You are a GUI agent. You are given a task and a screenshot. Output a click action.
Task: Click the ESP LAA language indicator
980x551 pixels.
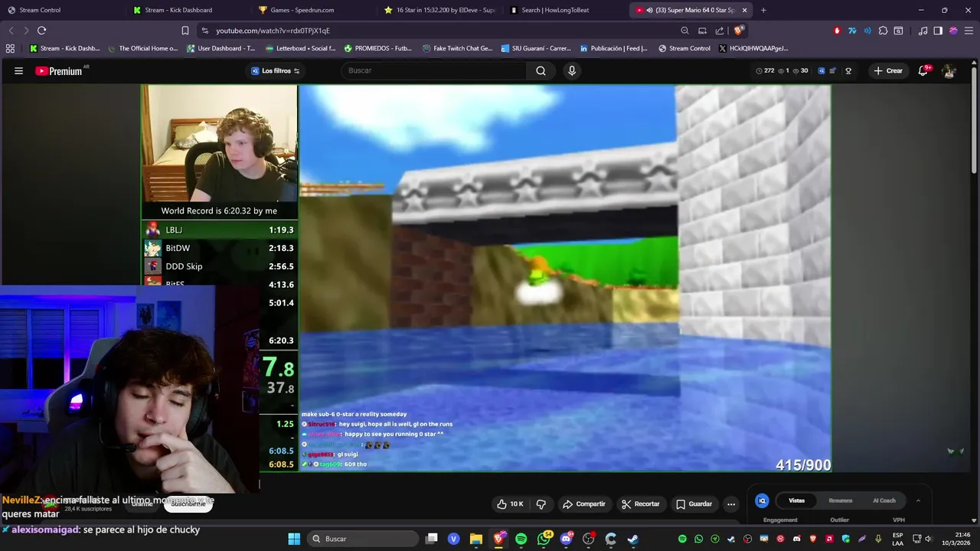[897, 539]
